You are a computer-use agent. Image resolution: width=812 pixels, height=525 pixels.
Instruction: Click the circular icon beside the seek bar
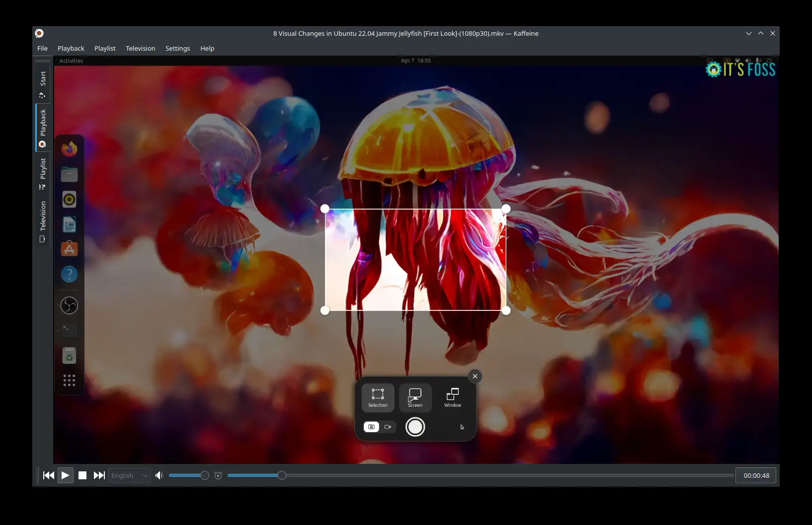pyautogui.click(x=218, y=475)
